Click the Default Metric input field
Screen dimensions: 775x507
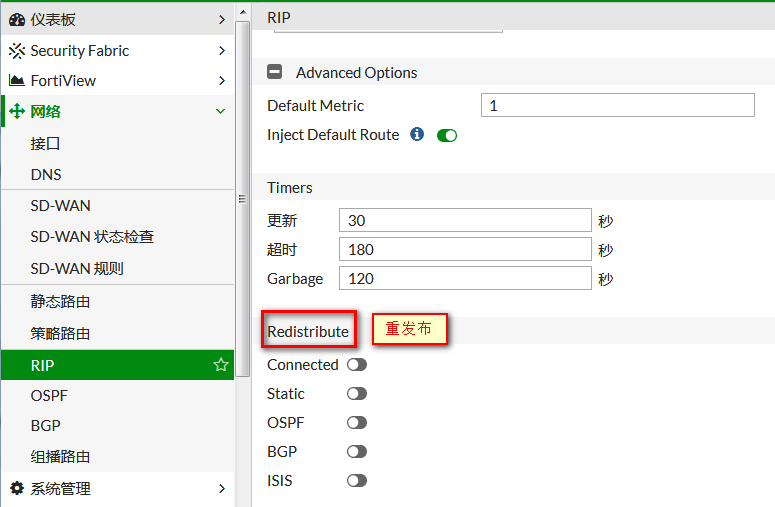point(617,105)
